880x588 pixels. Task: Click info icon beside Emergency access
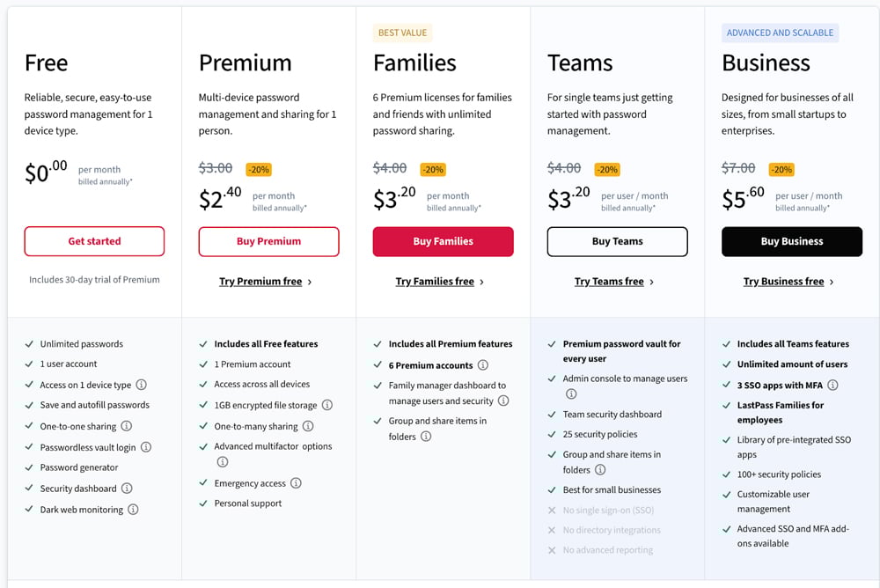(296, 483)
